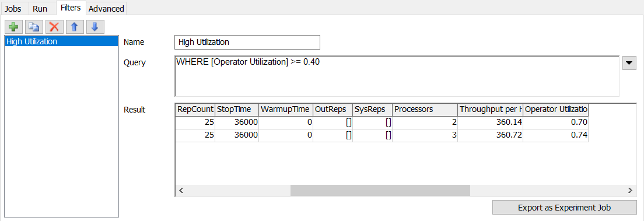
Task: Select the Filters tab
Action: click(x=71, y=8)
